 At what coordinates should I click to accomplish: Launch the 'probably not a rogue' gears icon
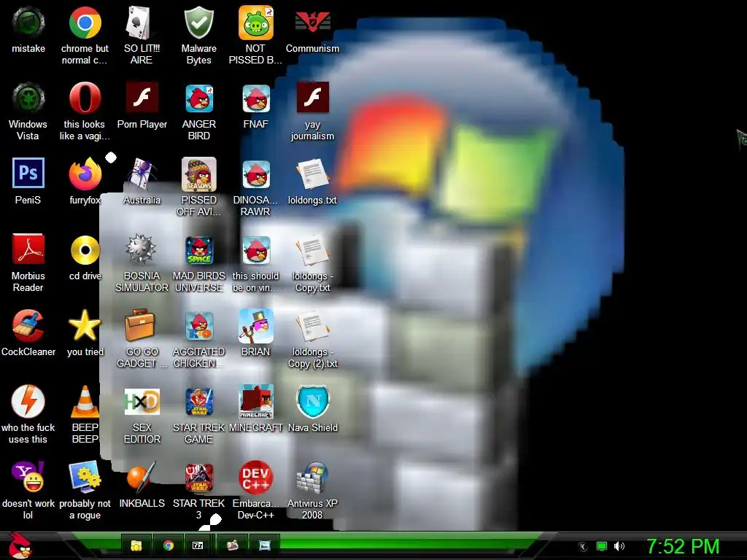click(85, 477)
